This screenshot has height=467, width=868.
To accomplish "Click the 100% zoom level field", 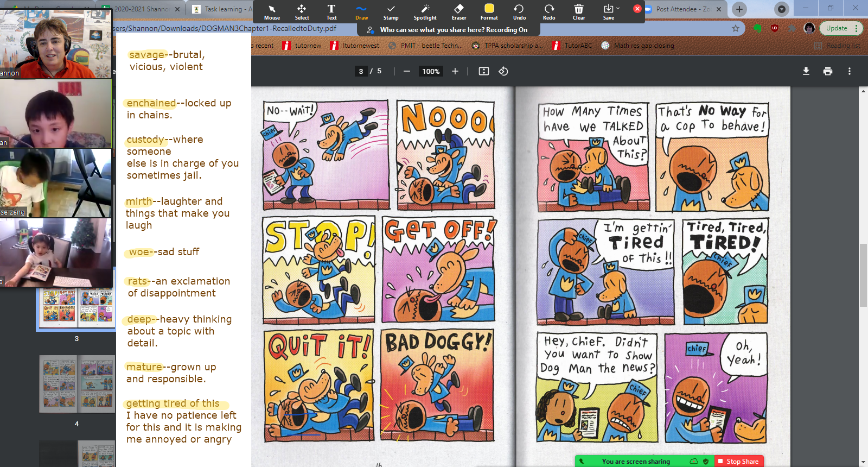I will click(x=431, y=71).
